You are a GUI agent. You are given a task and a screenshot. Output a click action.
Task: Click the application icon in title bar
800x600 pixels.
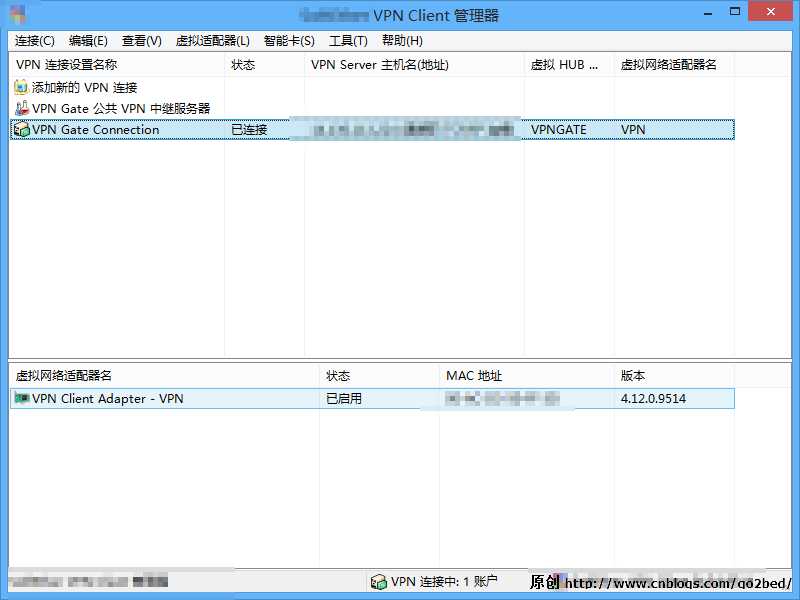coord(17,15)
